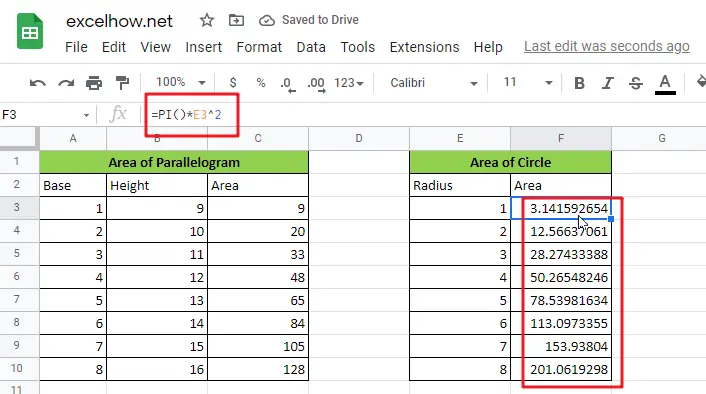Click the document title excelhow.net
This screenshot has height=394, width=706.
click(119, 21)
